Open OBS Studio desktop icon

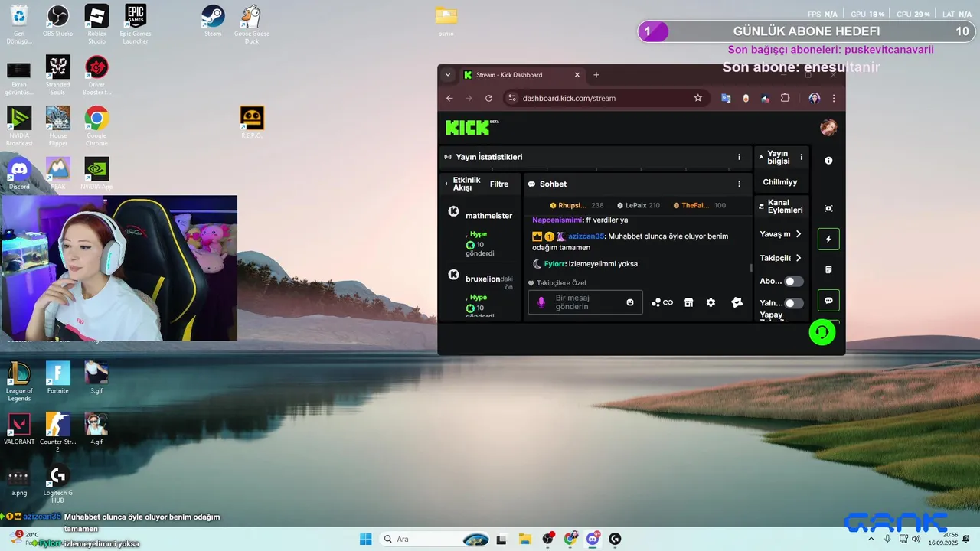point(57,20)
